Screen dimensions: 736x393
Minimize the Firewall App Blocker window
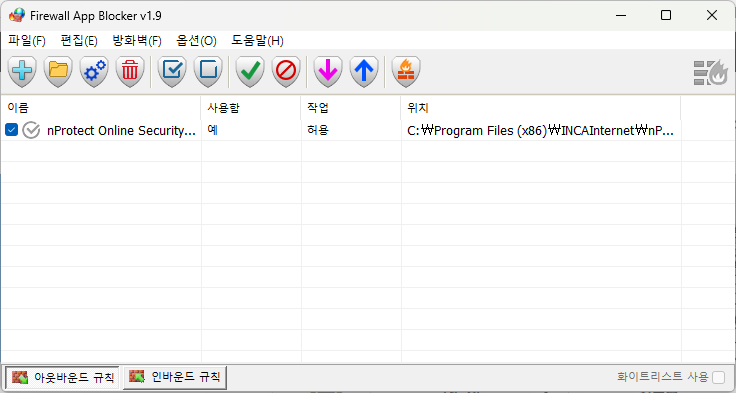621,15
